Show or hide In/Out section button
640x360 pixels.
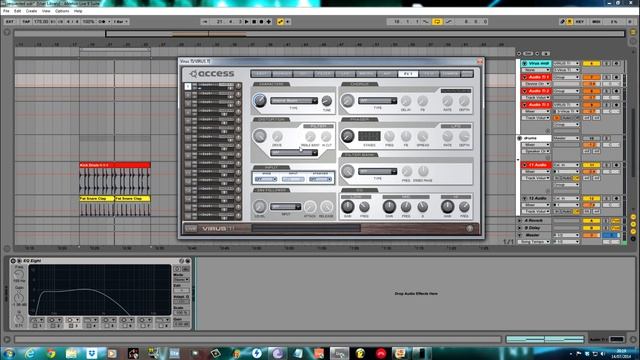pyautogui.click(x=633, y=218)
